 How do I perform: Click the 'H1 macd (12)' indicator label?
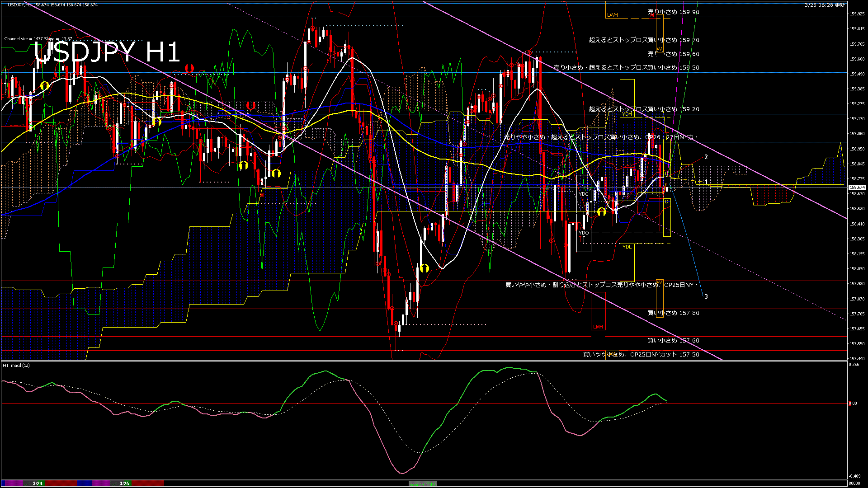16,365
